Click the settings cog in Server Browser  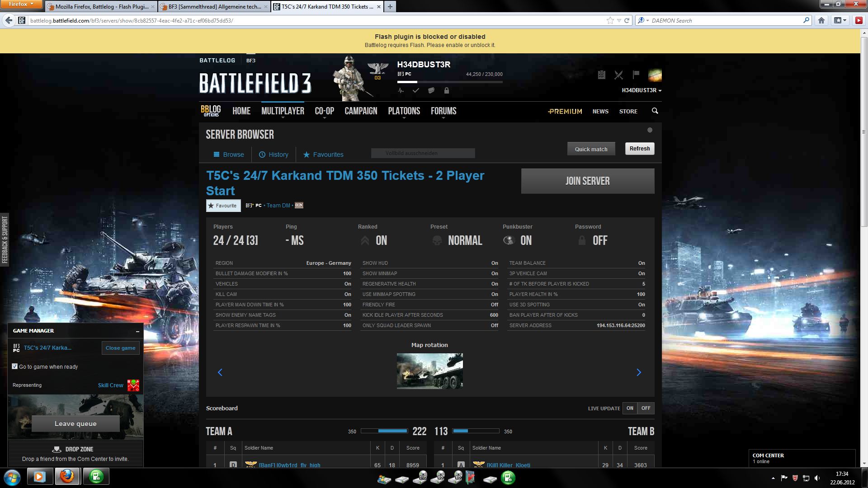click(650, 130)
